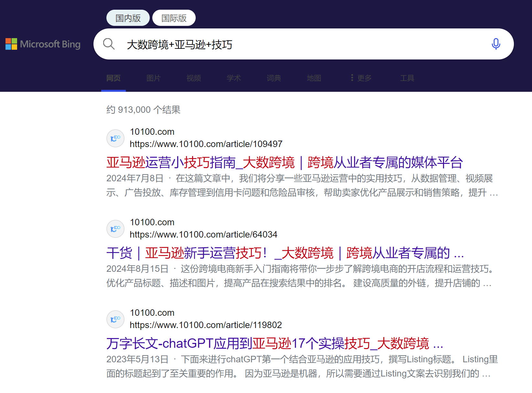Open the 地图 tab
Screen dimensions: 532x393
[314, 78]
